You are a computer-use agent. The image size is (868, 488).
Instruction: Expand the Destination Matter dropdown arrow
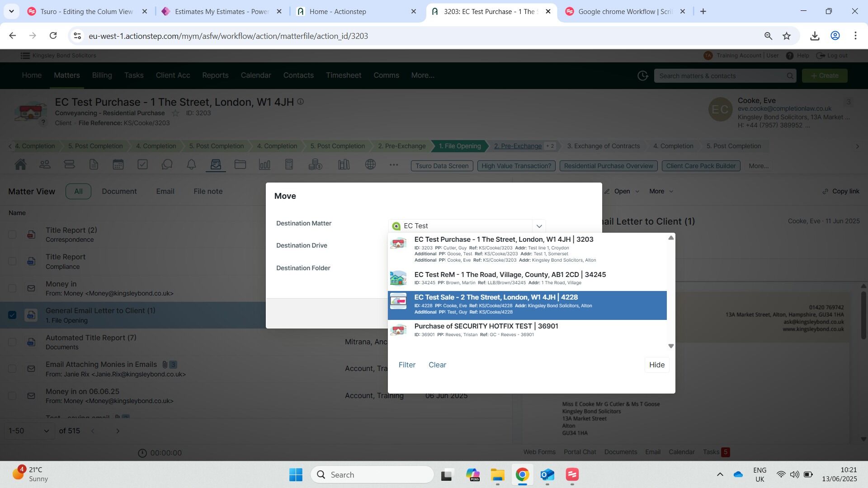point(539,226)
